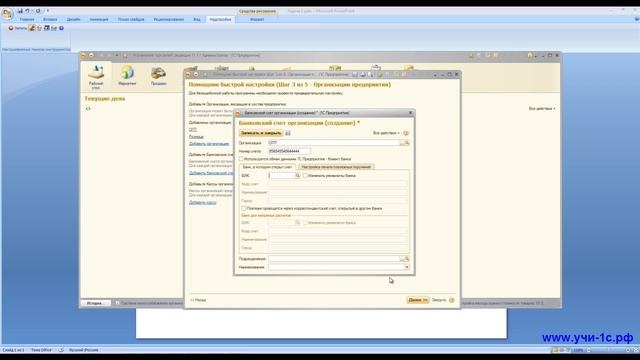Click the save diskette icon beside 'Записать и закрыть'
Image resolution: width=640 pixels, height=360 pixels.
(288, 133)
